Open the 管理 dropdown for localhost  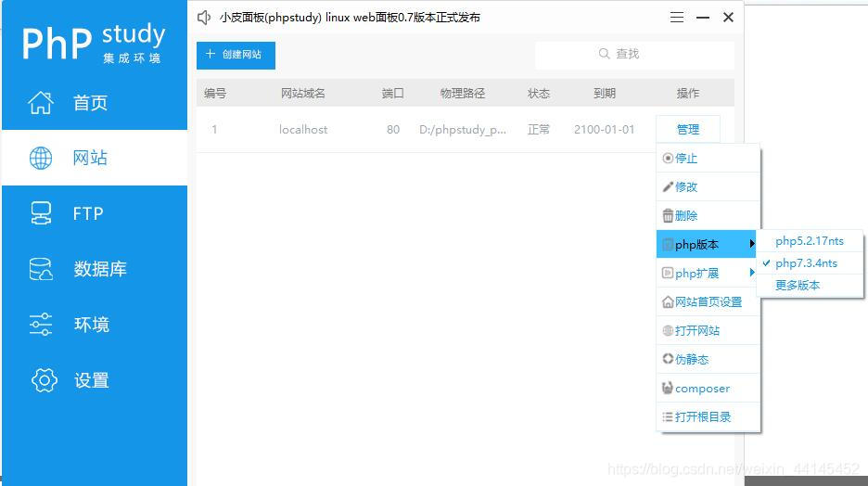[687, 130]
